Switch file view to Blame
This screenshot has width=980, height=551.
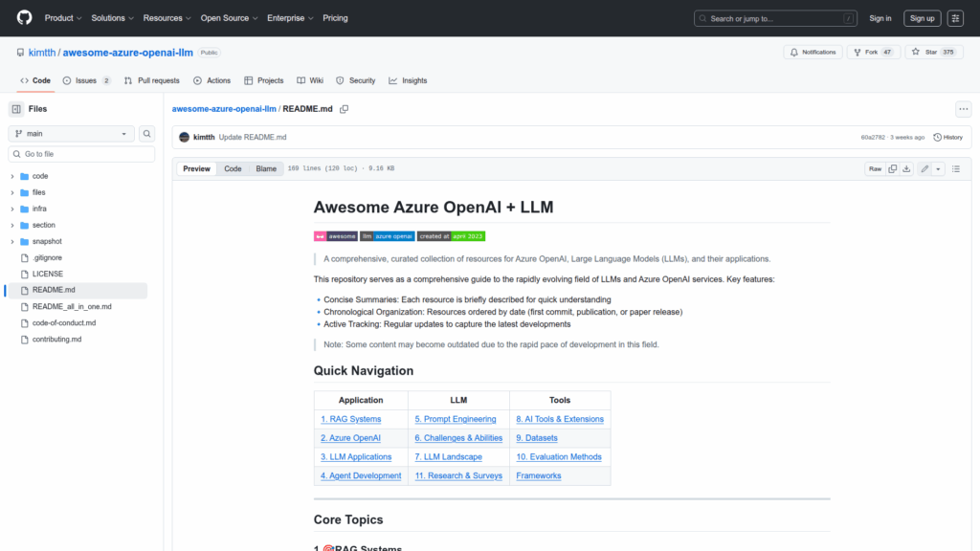265,168
